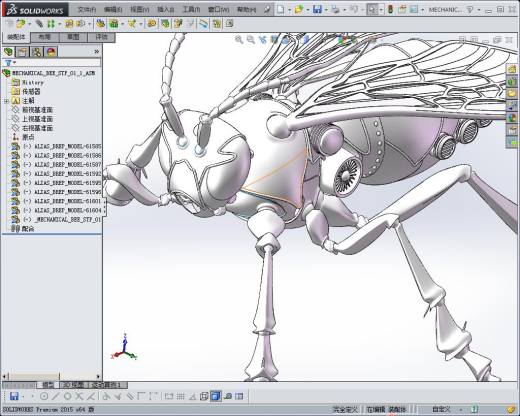The width and height of the screenshot is (520, 416).
Task: Click the Save floppy disk icon in top toolbar
Action: 317,9
